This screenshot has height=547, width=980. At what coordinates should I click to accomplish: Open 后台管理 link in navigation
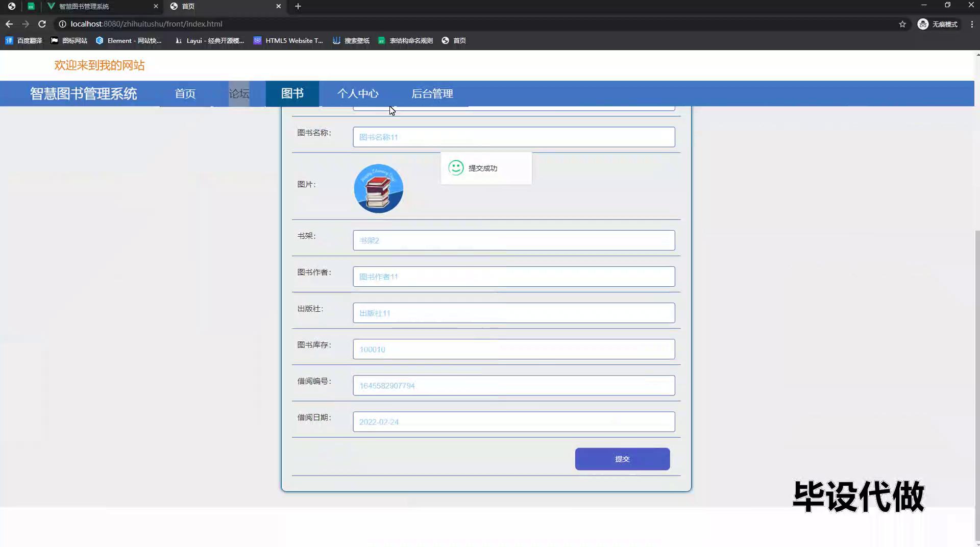pyautogui.click(x=432, y=93)
